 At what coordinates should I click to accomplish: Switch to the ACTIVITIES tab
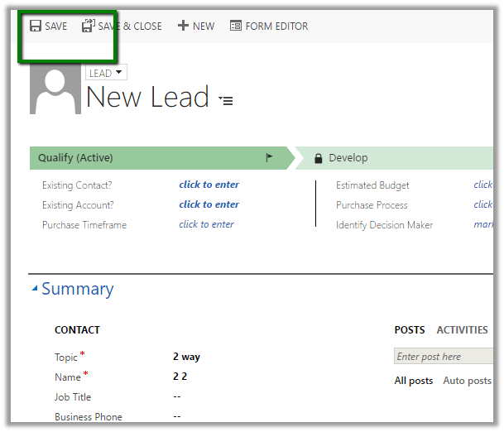pos(462,330)
